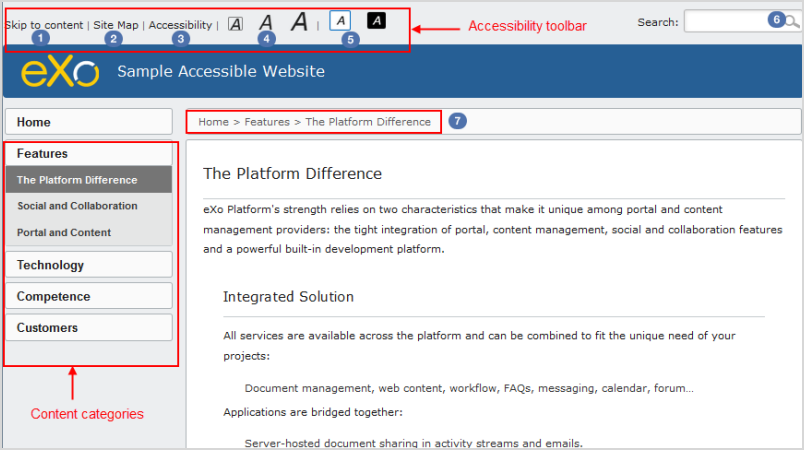Select the smallest font size A icon

pos(235,24)
